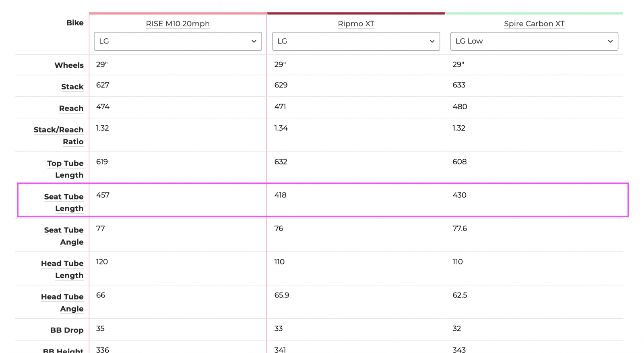Image resolution: width=644 pixels, height=353 pixels.
Task: Open the Spire Carbon XT bike link
Action: tap(534, 24)
